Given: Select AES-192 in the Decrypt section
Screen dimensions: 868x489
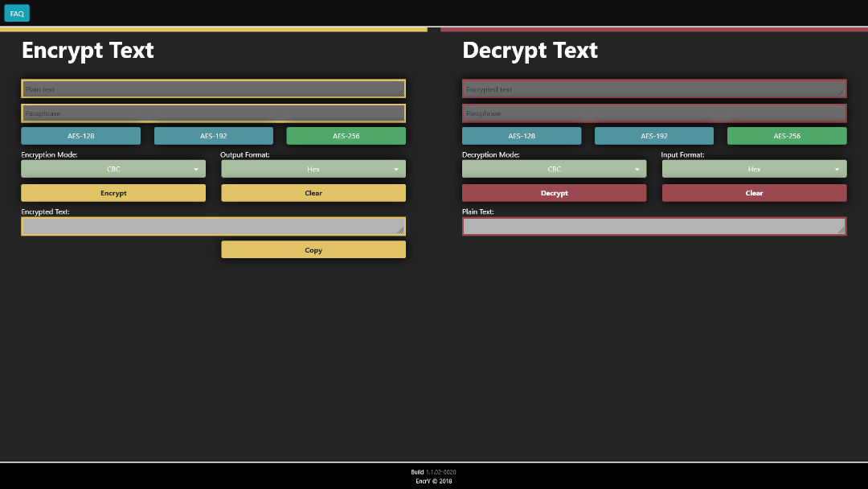Looking at the screenshot, I should pyautogui.click(x=654, y=136).
